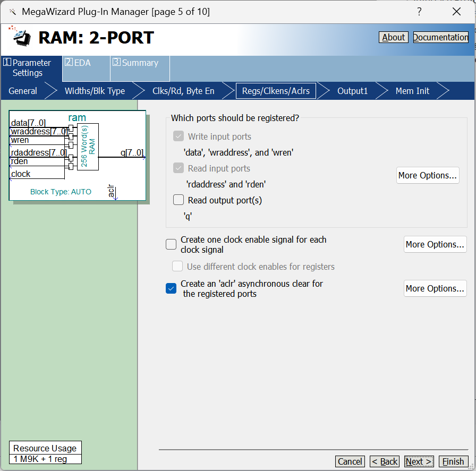Click the clock port label in diagram

pyautogui.click(x=21, y=174)
